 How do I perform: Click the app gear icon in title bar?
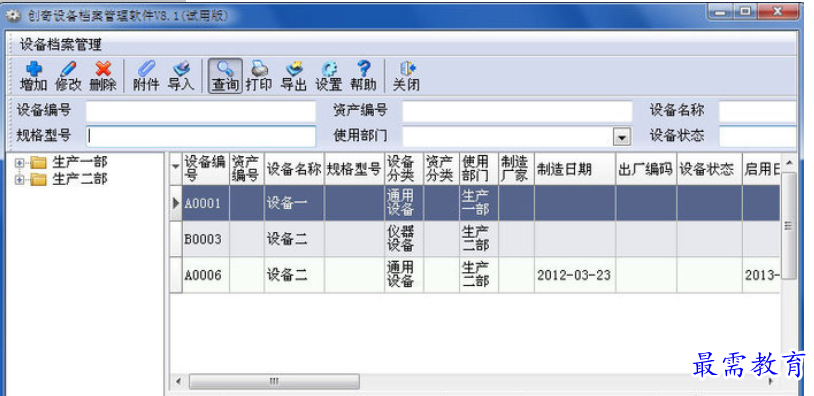click(12, 16)
